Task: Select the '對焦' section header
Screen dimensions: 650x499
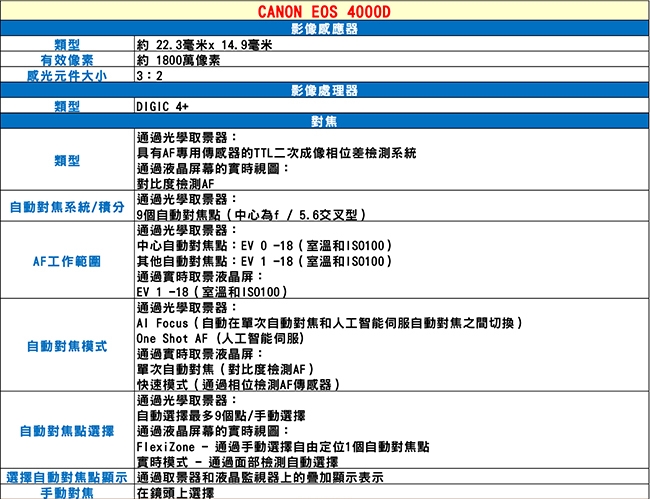Action: [325, 121]
